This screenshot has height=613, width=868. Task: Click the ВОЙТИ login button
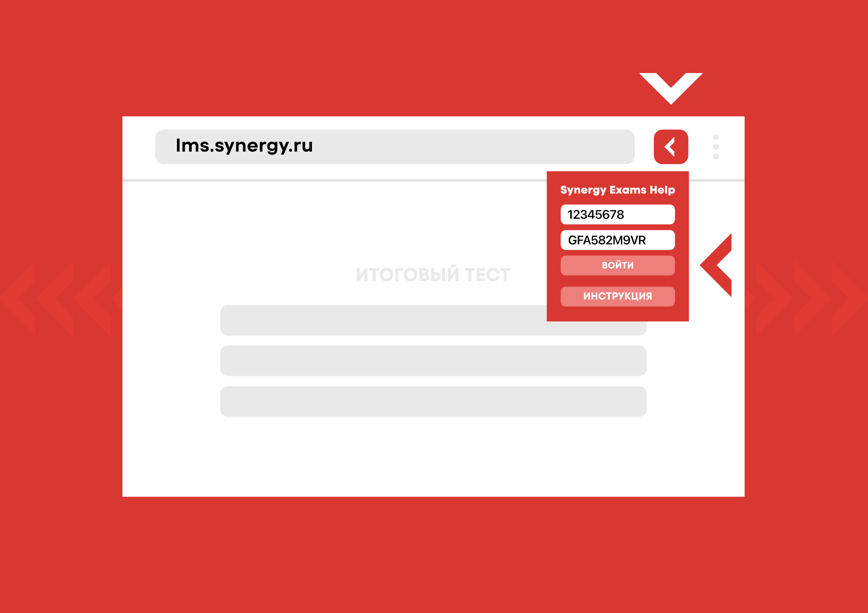617,265
